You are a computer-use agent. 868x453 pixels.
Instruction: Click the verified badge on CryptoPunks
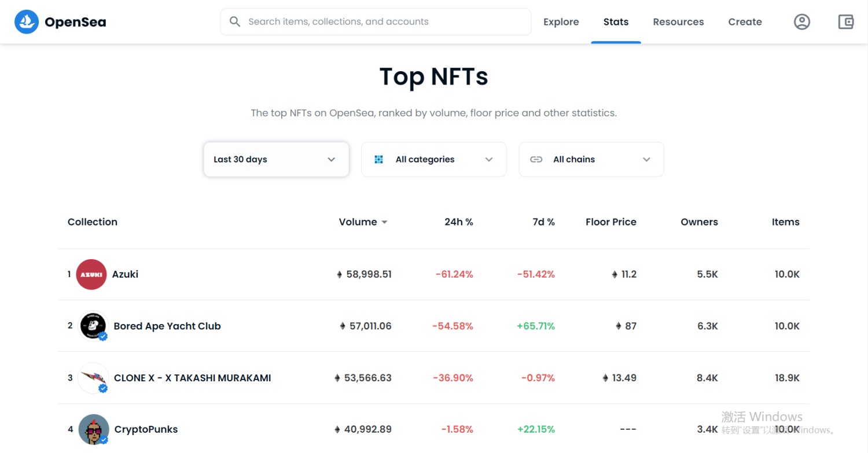pos(103,440)
